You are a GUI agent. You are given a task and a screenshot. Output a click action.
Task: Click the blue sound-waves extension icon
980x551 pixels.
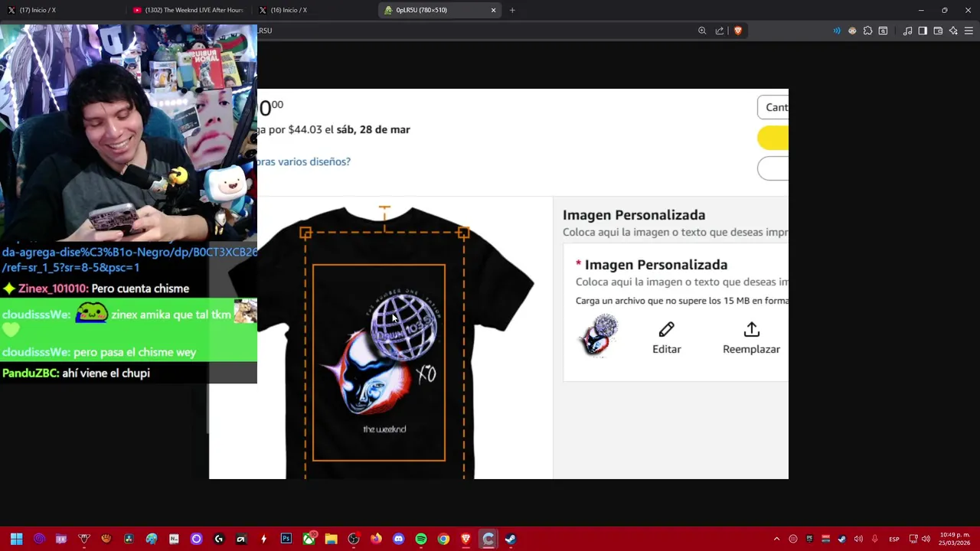837,31
